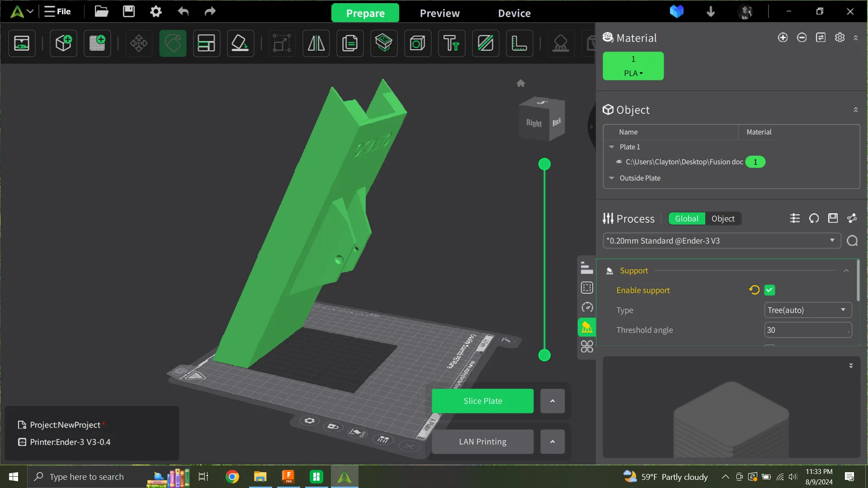Switch Process scope to Object

722,219
